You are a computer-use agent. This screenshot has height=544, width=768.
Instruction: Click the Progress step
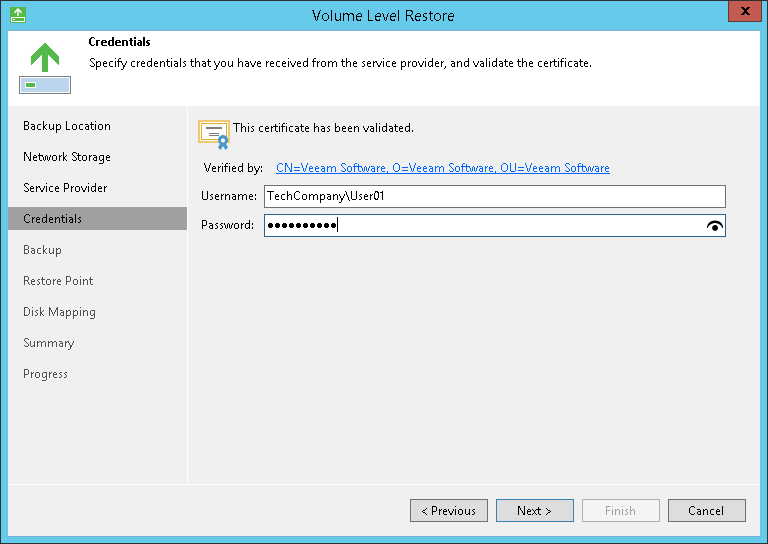45,374
